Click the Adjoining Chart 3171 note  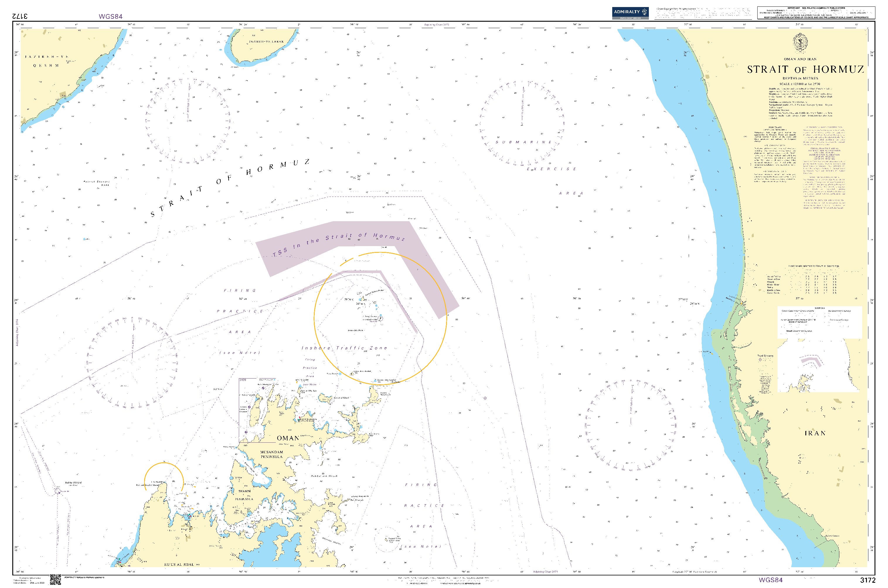tap(545, 572)
